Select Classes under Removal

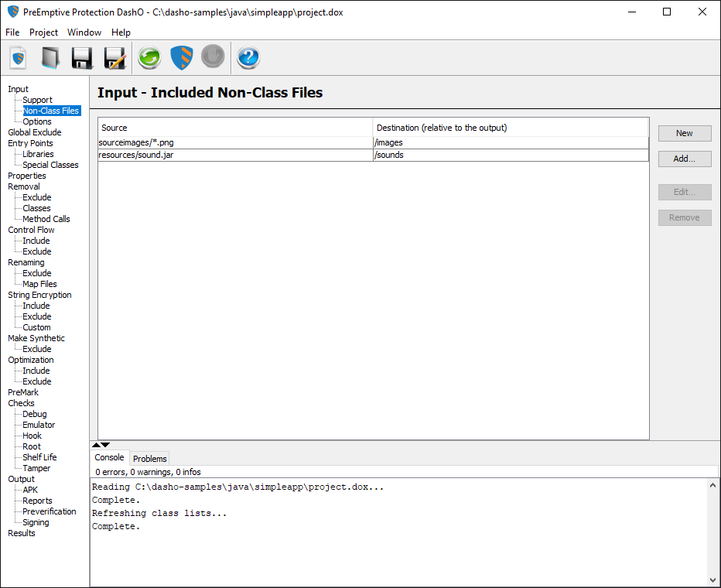(37, 208)
